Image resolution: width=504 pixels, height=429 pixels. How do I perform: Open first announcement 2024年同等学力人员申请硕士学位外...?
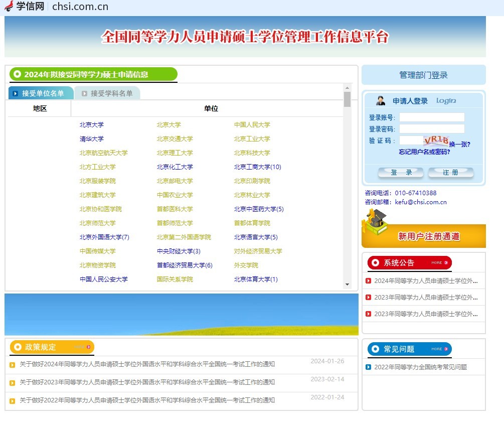coord(426,281)
